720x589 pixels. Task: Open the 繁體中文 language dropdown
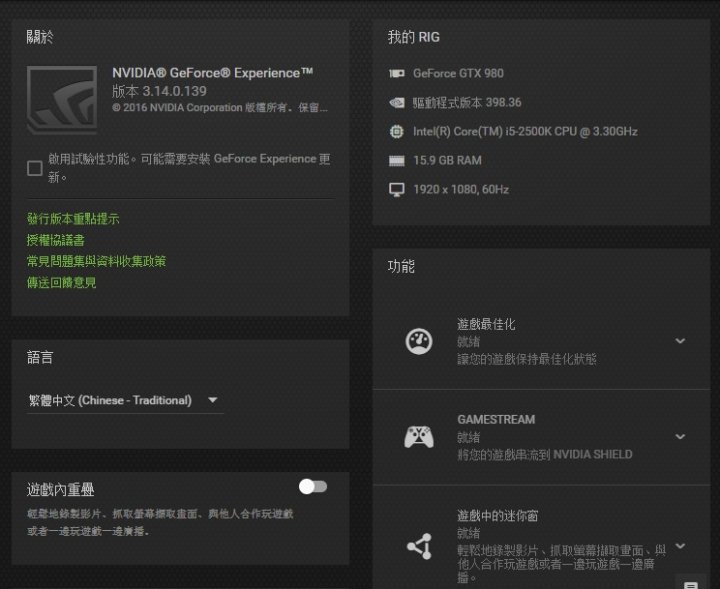coord(125,400)
